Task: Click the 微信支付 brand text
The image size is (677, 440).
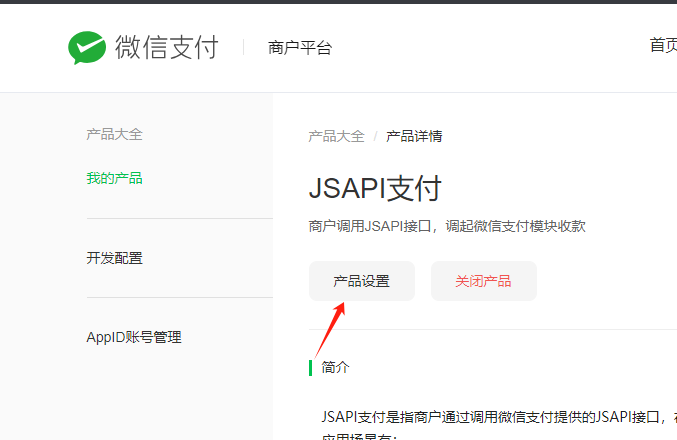Action: (167, 47)
